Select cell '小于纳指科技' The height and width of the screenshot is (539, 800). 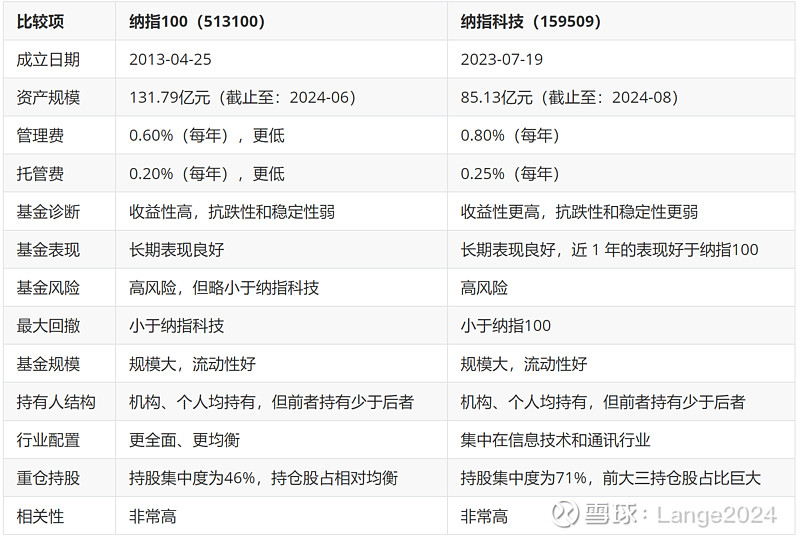[177, 326]
